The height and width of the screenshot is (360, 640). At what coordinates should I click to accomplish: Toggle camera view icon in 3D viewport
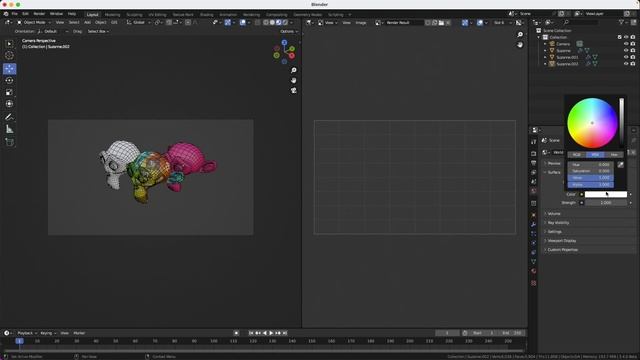tap(293, 90)
